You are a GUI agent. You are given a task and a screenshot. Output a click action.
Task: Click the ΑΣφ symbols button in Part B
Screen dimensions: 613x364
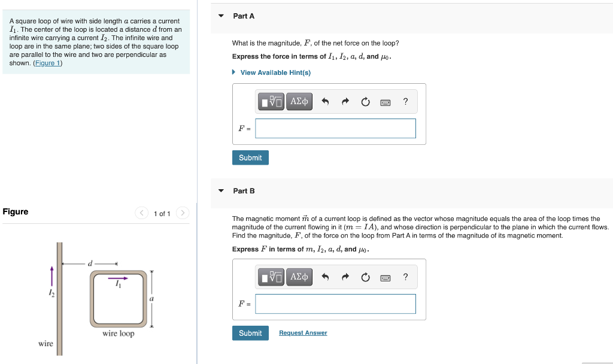click(299, 277)
